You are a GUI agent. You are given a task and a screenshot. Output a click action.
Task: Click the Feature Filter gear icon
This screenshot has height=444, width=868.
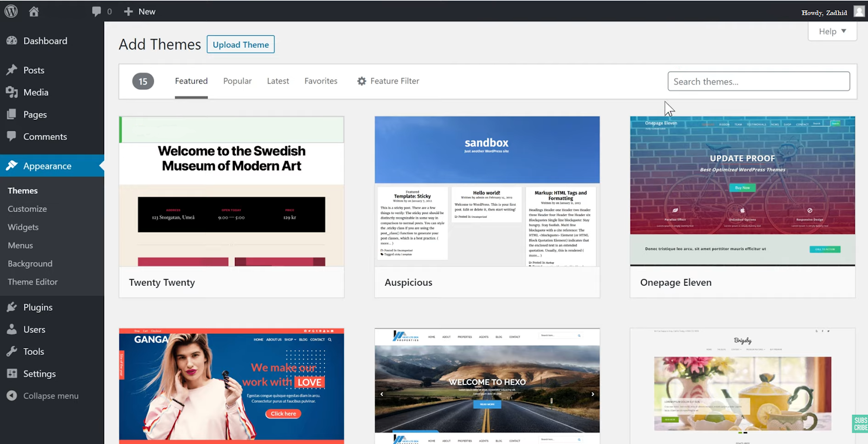(x=362, y=81)
